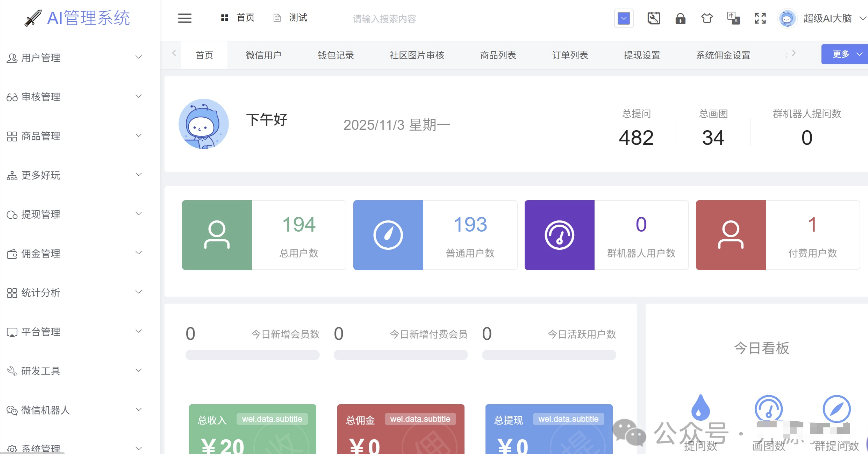This screenshot has height=454, width=868.
Task: Click the 测试 top menu item
Action: coord(290,18)
